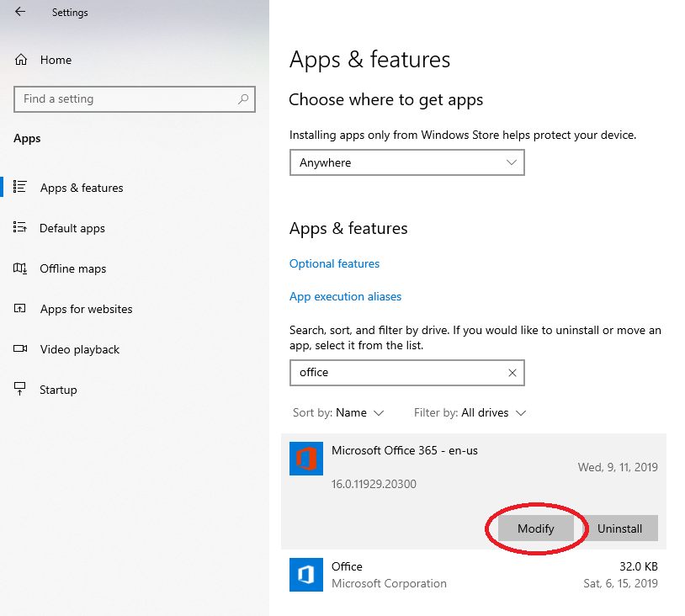Focus the Find a setting search box
Viewport: 685px width, 616px height.
pos(135,99)
